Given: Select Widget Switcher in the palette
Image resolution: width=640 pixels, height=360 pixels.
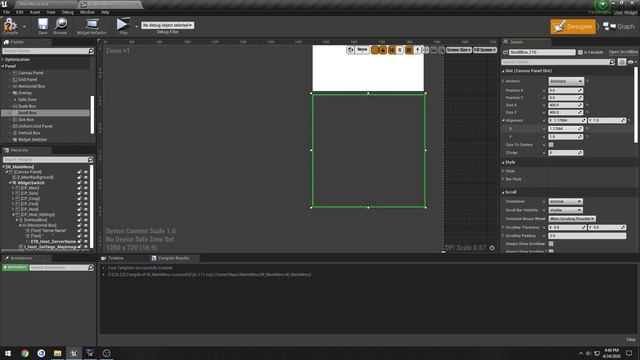Looking at the screenshot, I should (32, 140).
